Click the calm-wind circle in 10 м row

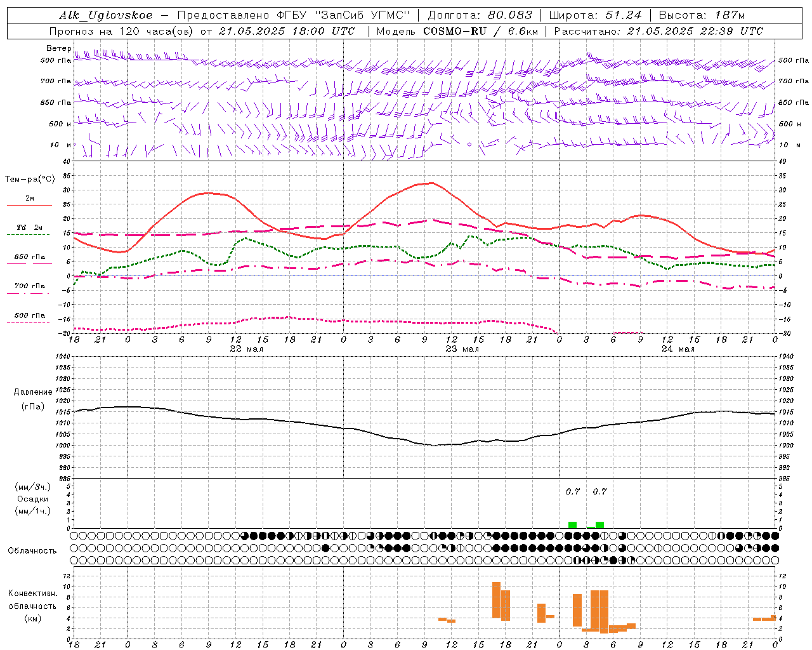point(469,145)
